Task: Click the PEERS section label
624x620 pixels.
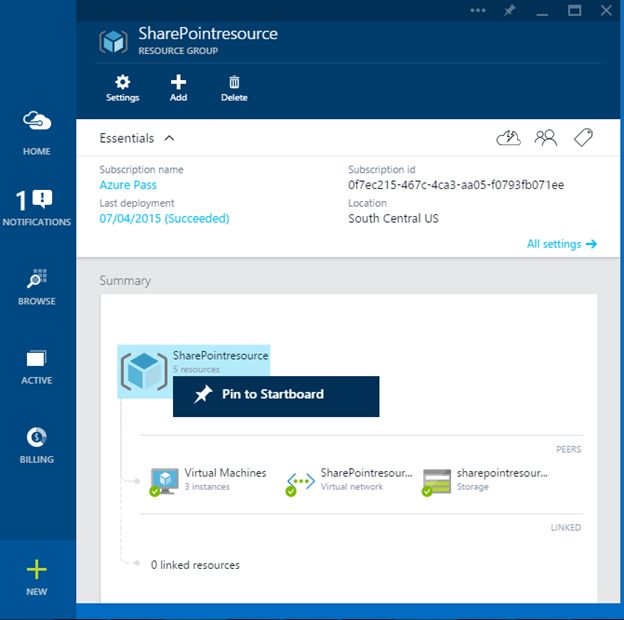Action: pyautogui.click(x=568, y=449)
